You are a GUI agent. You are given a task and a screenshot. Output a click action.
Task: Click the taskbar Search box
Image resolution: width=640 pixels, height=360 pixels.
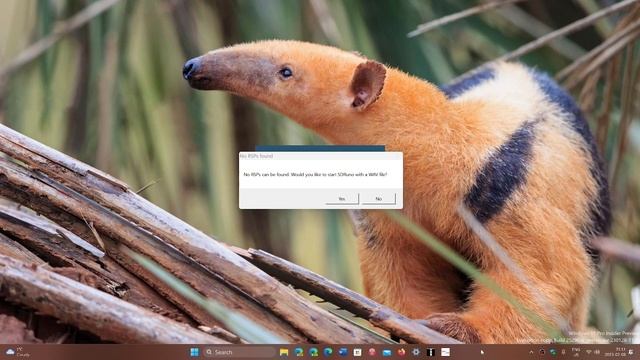point(239,352)
